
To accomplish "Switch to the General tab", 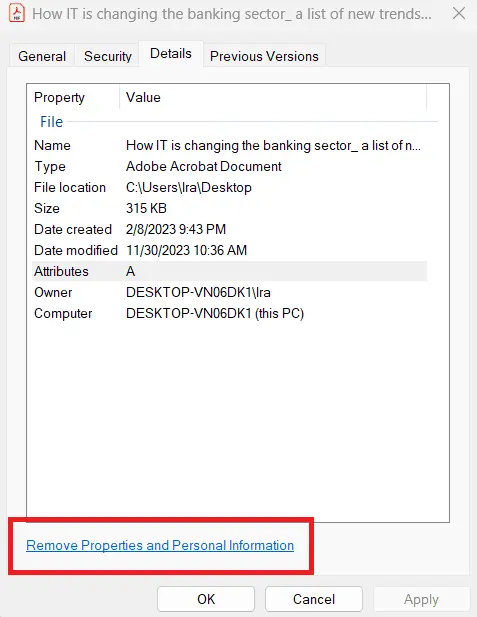I will (42, 56).
